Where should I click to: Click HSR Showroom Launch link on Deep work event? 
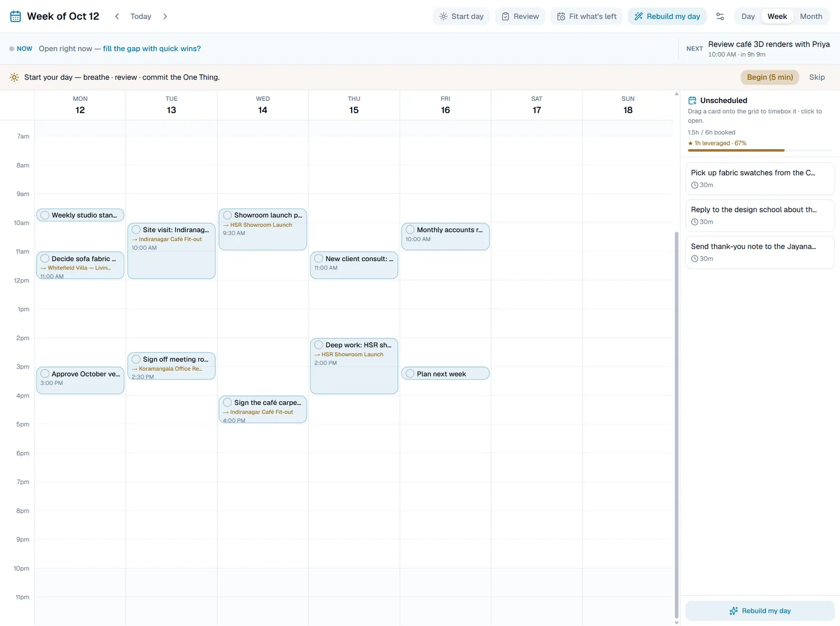(349, 354)
